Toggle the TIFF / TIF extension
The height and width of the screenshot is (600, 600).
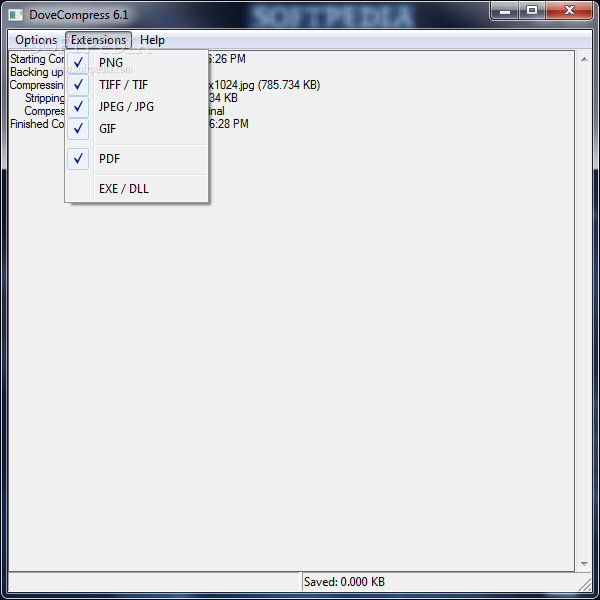pos(137,85)
